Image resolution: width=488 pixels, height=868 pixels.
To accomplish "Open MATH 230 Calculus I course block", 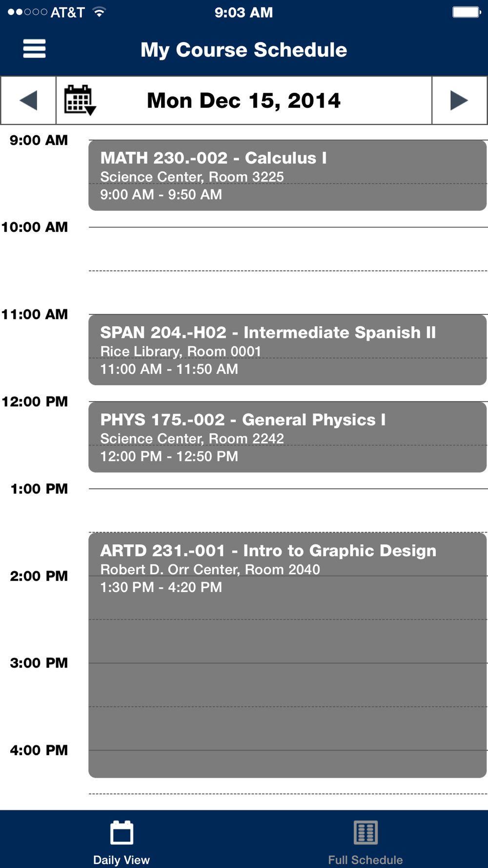I will 287,175.
